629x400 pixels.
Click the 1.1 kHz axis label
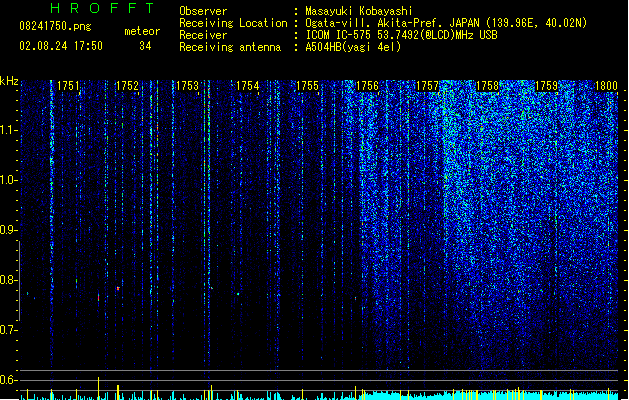(x=8, y=130)
